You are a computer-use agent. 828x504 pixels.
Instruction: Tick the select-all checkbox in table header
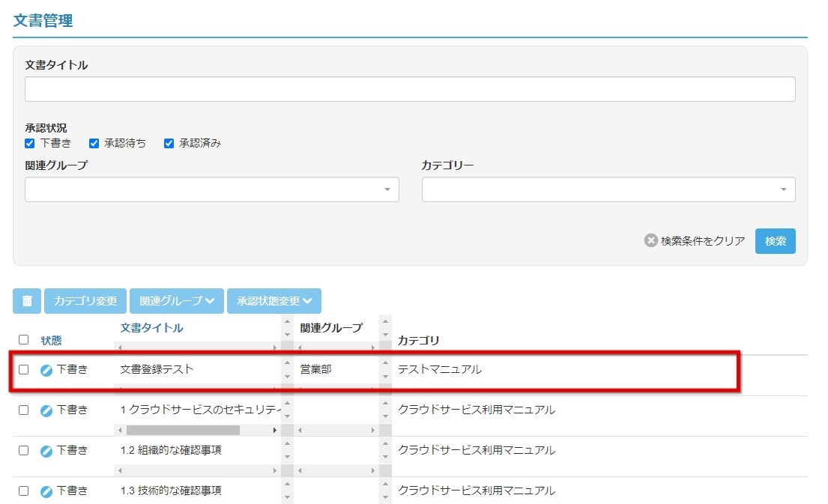coord(23,339)
